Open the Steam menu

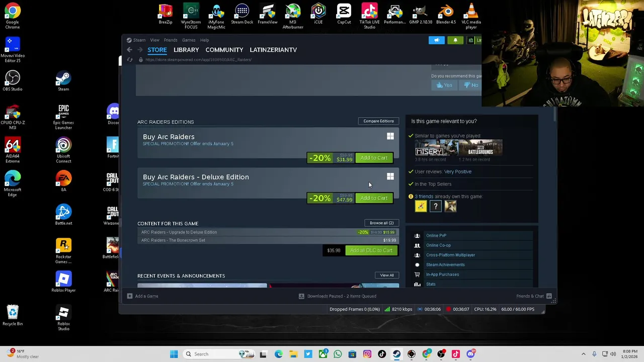136,40
